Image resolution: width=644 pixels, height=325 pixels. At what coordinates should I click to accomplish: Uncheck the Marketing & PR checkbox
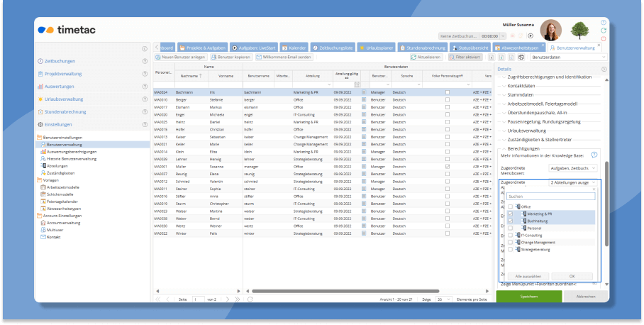pyautogui.click(x=510, y=214)
